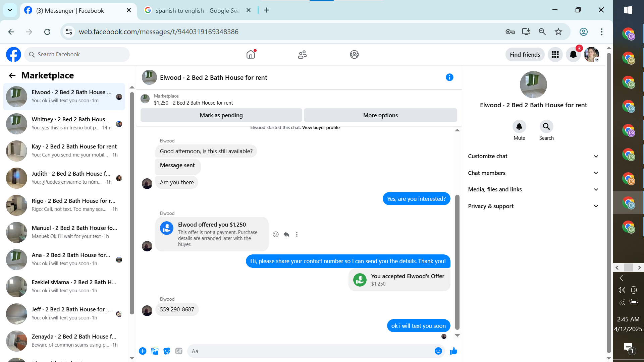Screen dimensions: 644x362
Task: Send a thumbs-up like
Action: tap(453, 351)
